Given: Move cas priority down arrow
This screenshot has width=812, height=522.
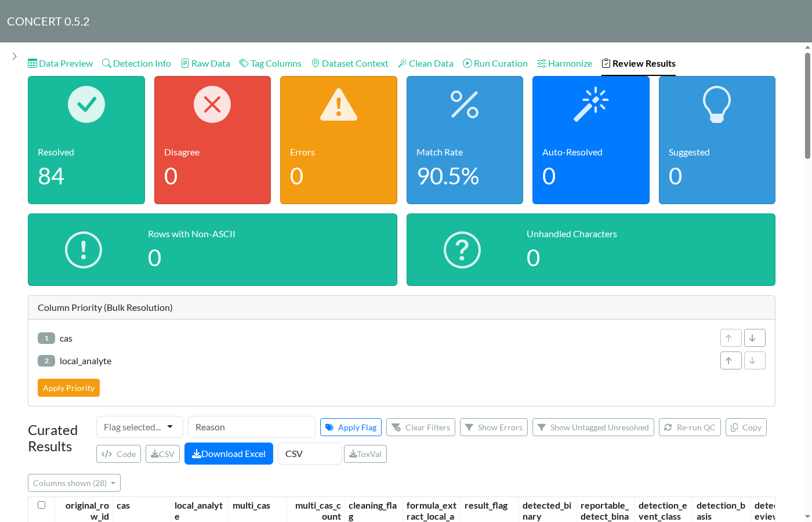Looking at the screenshot, I should coord(755,338).
